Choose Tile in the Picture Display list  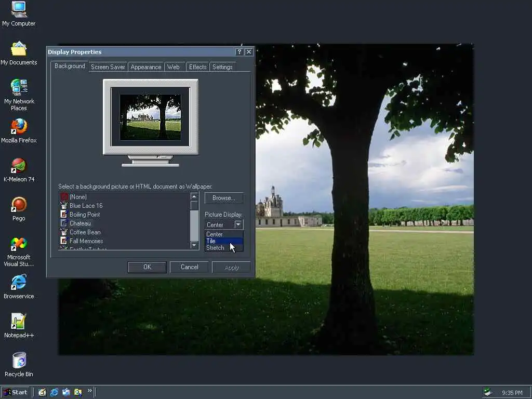[x=224, y=241]
